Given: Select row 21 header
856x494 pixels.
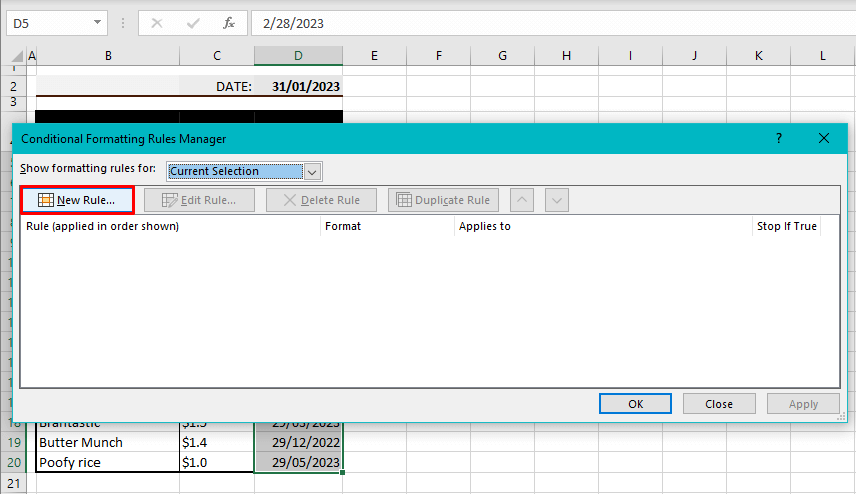Looking at the screenshot, I should coord(13,483).
